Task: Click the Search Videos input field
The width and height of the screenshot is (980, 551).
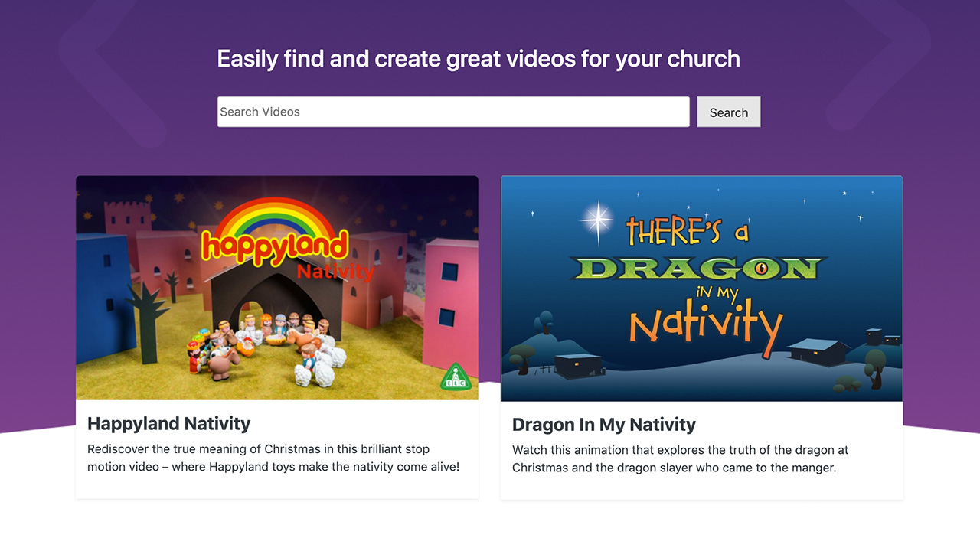Action: pos(453,112)
